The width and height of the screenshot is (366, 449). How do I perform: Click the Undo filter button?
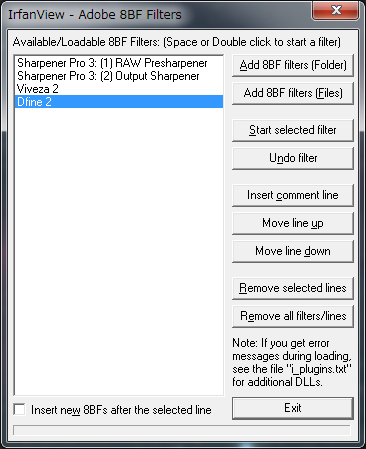click(293, 158)
